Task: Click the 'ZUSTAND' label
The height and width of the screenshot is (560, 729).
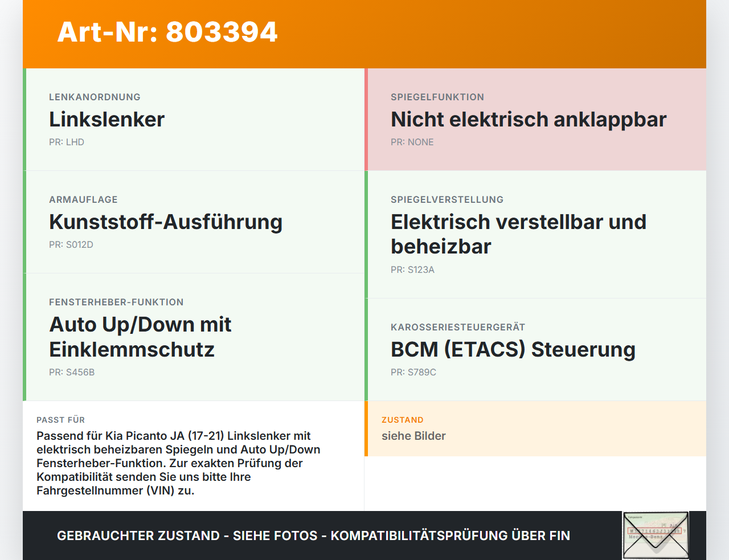Action: pos(403,420)
